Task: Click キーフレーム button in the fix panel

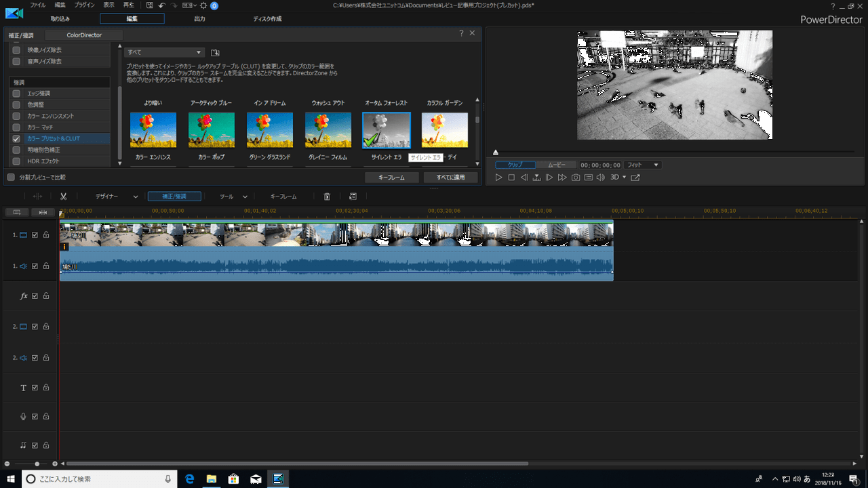Action: [391, 178]
